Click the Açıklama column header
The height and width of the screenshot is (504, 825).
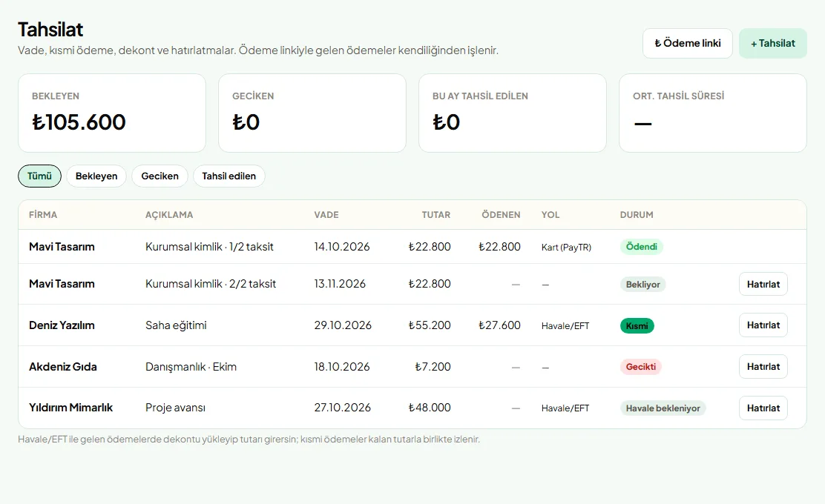[169, 214]
